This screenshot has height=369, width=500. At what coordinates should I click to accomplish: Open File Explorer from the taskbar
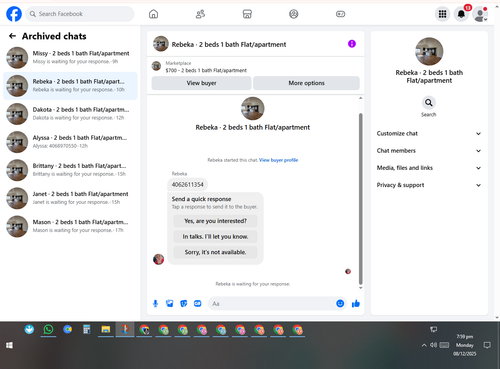(x=106, y=330)
